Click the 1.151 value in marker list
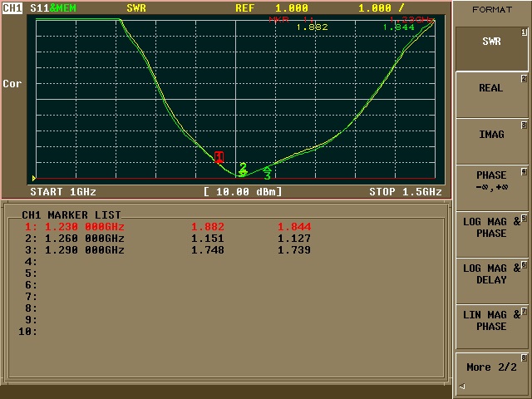 click(x=208, y=239)
